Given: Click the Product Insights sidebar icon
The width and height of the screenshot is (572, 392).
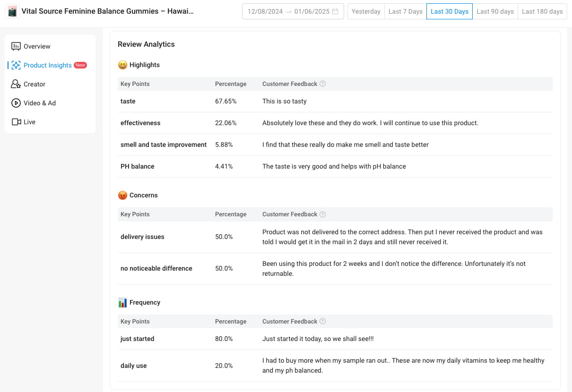Looking at the screenshot, I should (16, 65).
